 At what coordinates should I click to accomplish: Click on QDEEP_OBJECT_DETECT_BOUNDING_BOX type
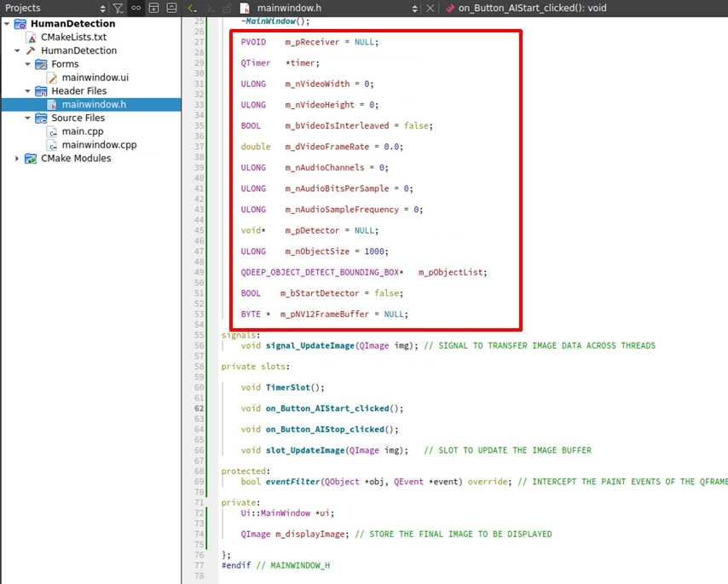point(321,272)
